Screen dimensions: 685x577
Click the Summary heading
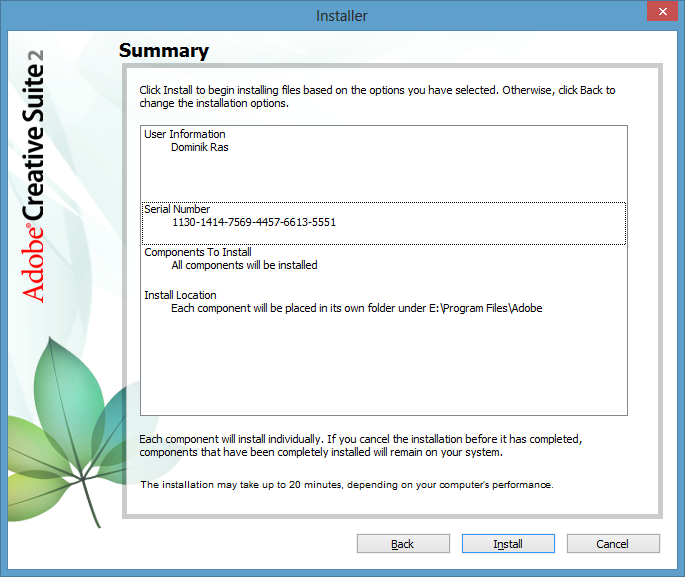[x=164, y=51]
